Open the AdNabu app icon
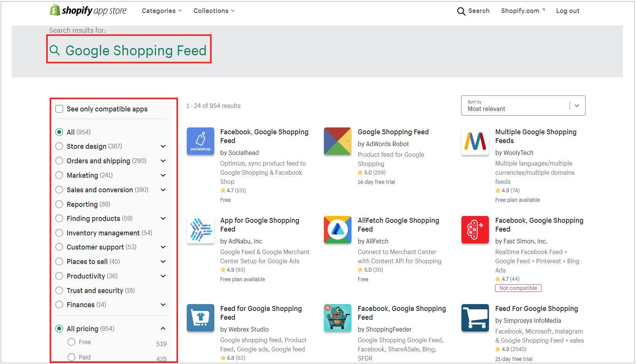 coord(201,230)
